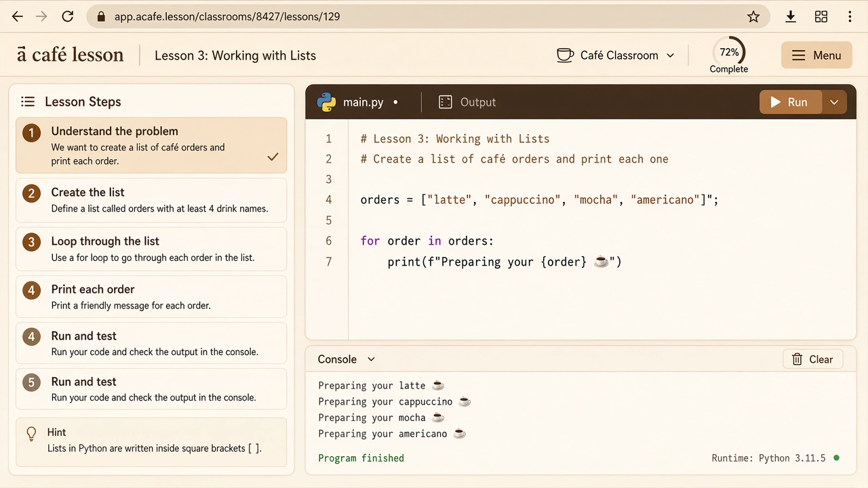Click line number 4 in the editor gutter
The width and height of the screenshot is (868, 488).
tap(329, 200)
